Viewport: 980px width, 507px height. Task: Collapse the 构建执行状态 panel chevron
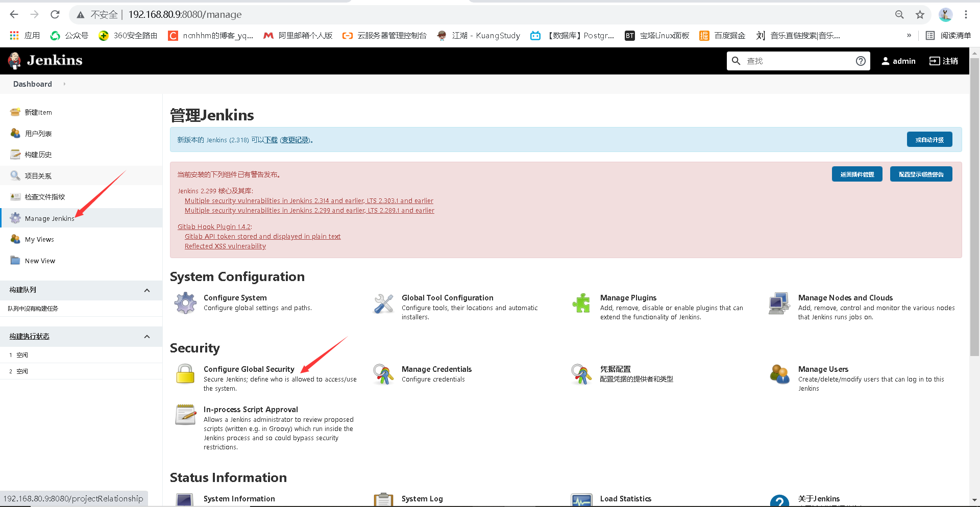147,336
